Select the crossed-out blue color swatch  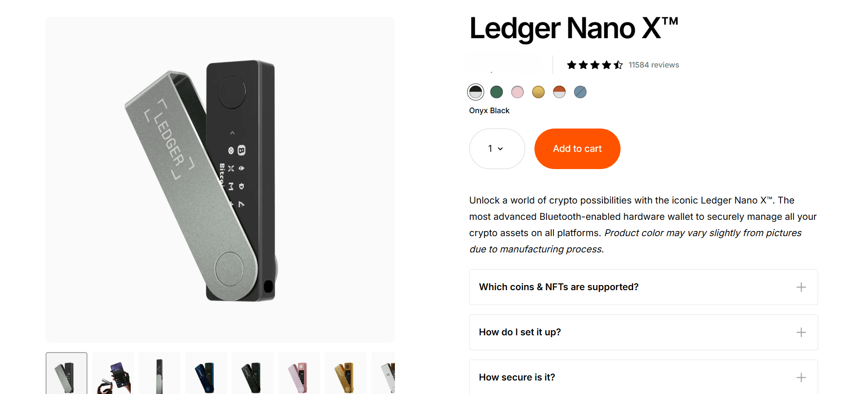(x=580, y=92)
